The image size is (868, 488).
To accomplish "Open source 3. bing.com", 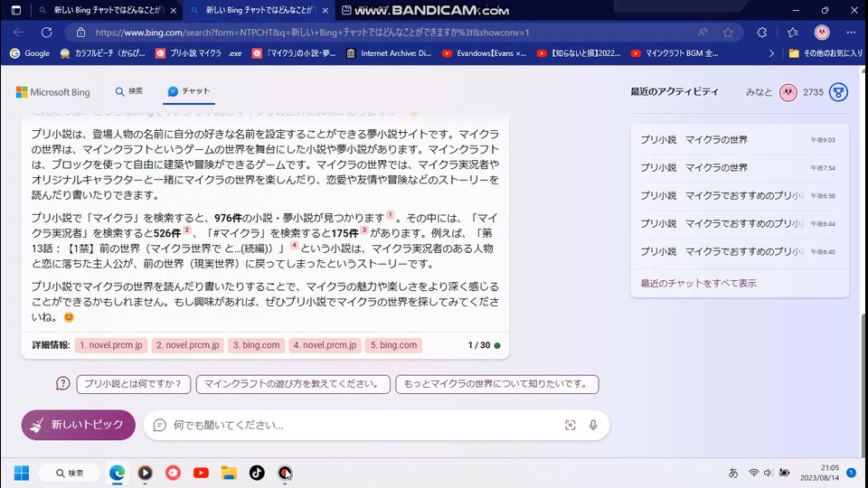I will coord(256,345).
